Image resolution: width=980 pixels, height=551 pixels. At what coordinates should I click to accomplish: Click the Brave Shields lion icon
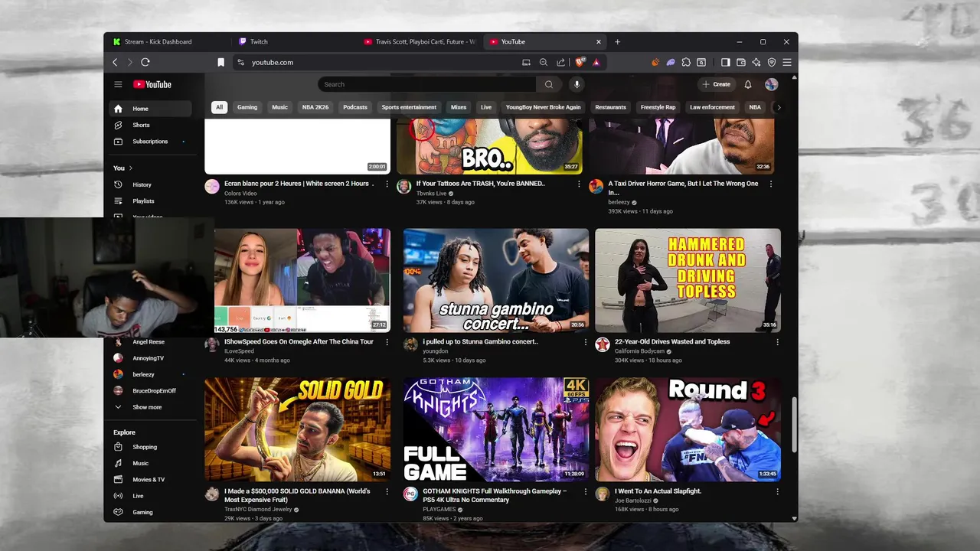coord(580,62)
